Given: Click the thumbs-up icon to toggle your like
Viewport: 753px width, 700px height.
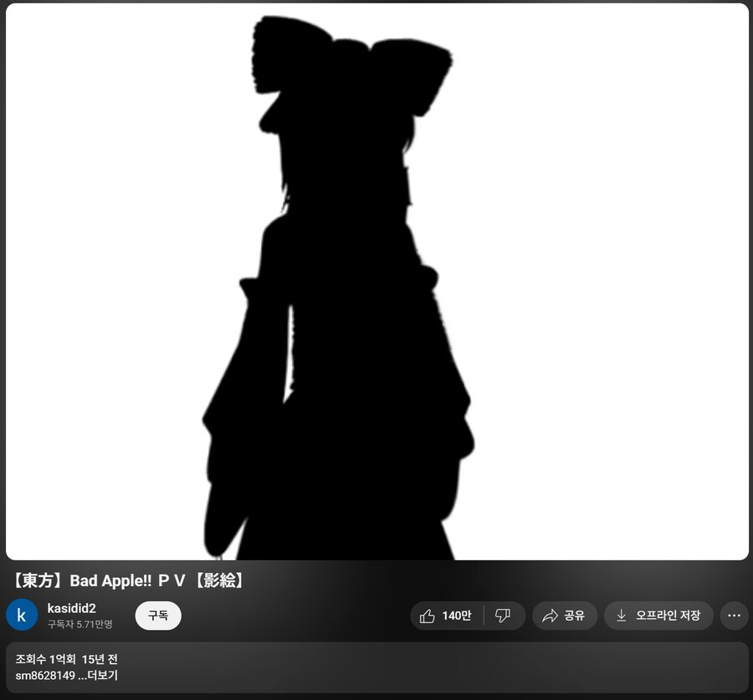Looking at the screenshot, I should pos(428,616).
